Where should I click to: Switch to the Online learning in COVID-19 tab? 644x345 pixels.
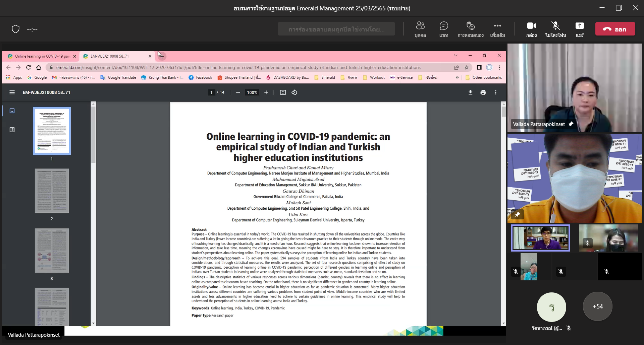40,56
